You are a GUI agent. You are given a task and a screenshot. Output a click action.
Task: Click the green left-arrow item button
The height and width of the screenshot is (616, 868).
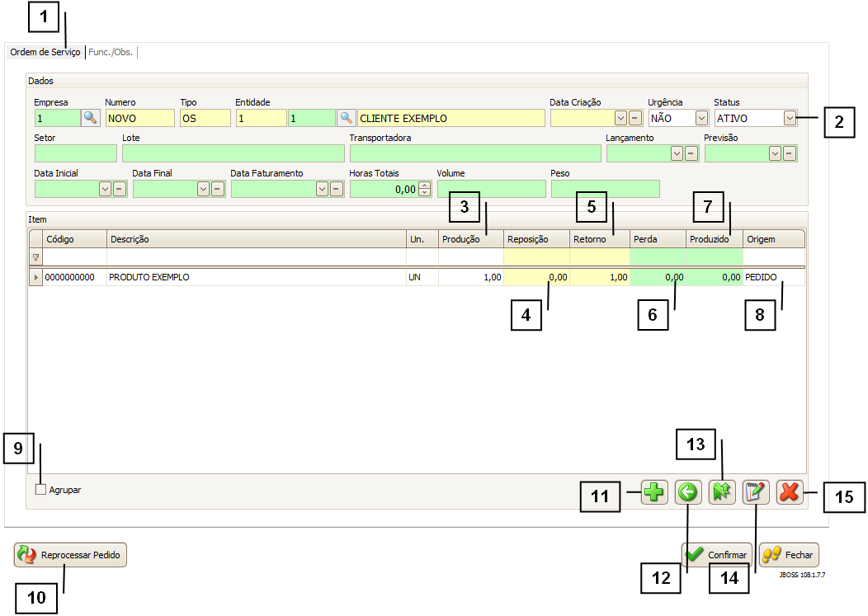(688, 493)
